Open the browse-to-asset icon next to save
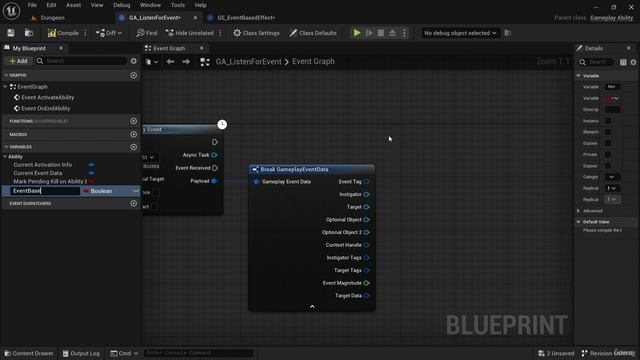The width and height of the screenshot is (640, 360). 29,33
